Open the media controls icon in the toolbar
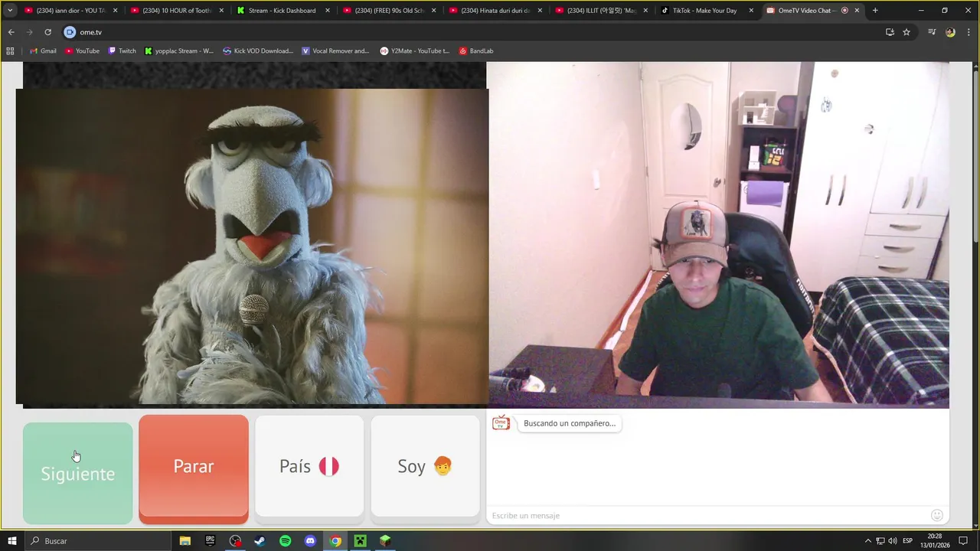980x551 pixels. click(x=932, y=32)
